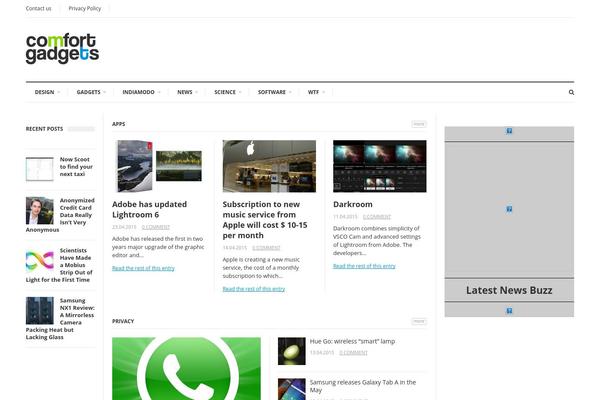This screenshot has width=600, height=400.
Task: Read the rest of Darkroom entry
Action: point(364,266)
